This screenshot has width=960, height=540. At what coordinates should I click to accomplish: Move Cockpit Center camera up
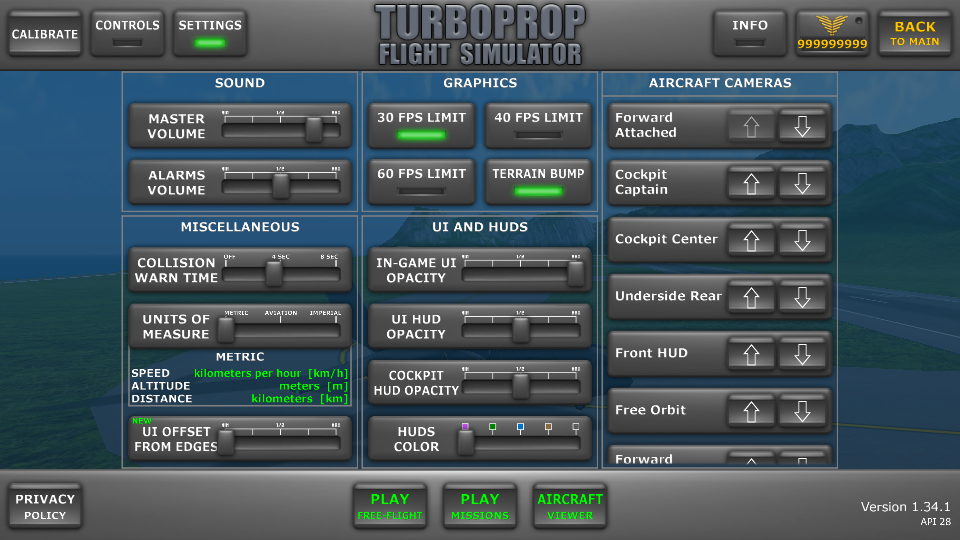coord(751,240)
